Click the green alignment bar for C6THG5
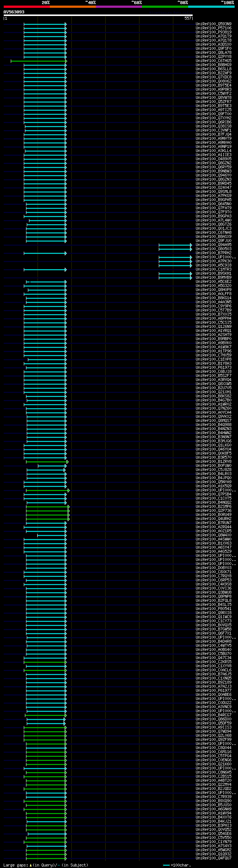The height and width of the screenshot is (868, 238). pos(39,61)
